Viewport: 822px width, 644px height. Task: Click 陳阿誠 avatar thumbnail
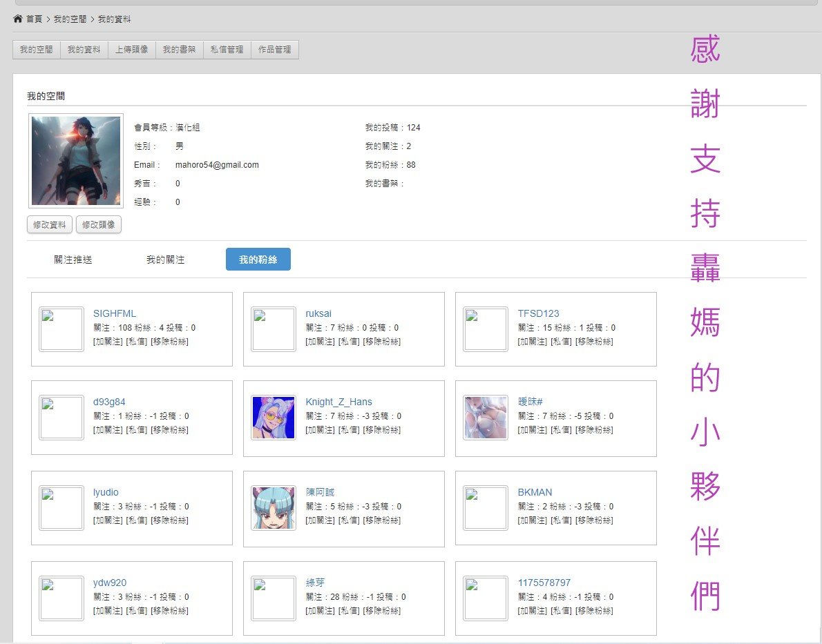pos(274,508)
